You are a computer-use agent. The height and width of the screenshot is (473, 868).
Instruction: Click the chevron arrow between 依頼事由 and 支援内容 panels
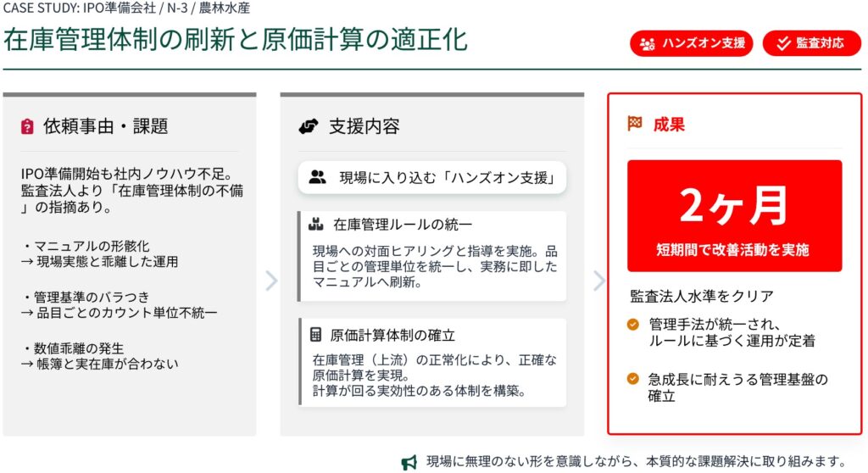270,281
